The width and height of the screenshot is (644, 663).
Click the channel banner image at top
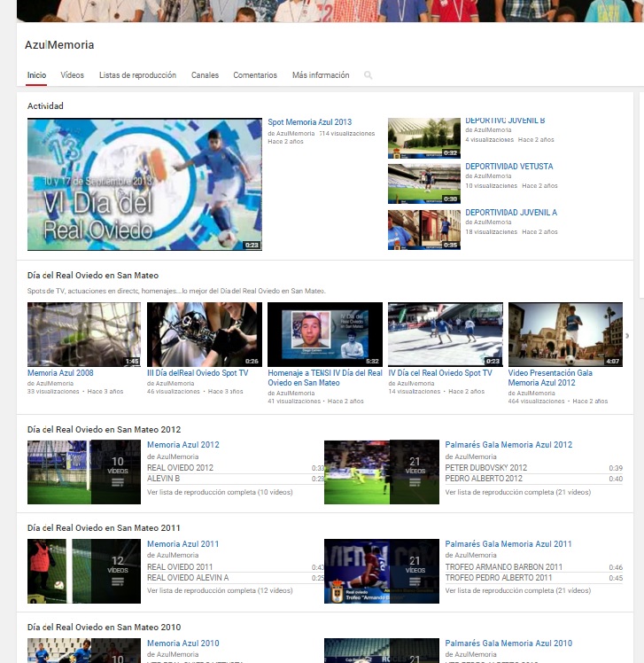330,11
